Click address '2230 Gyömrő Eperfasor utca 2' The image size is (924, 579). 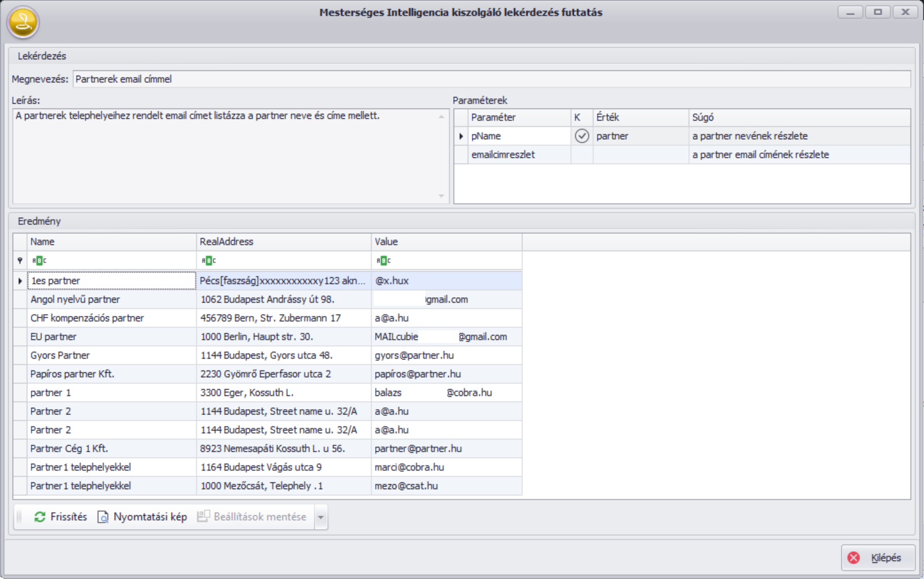[284, 374]
